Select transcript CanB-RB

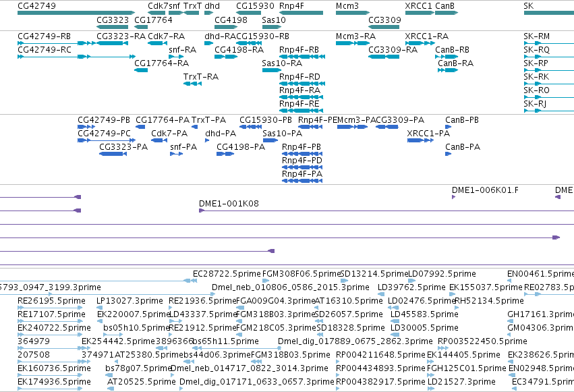point(447,57)
